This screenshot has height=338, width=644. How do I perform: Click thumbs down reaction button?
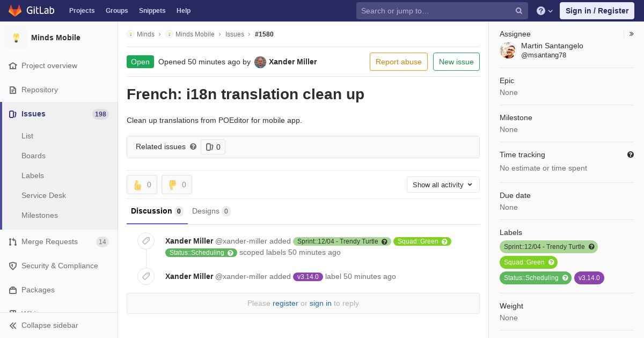177,185
